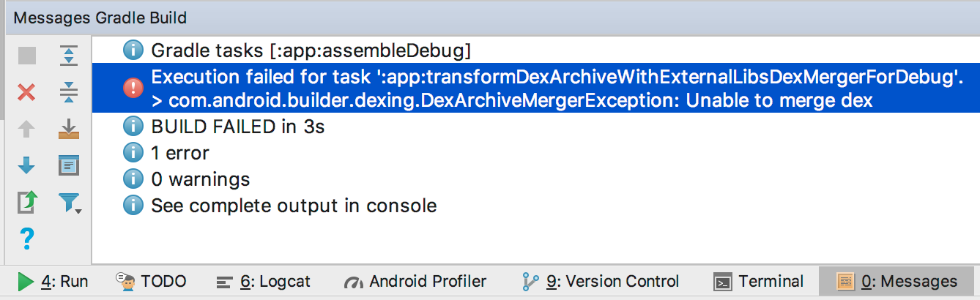Screen dimensions: 980x300
Task: Open the 6: Logcat tab
Action: point(264,282)
